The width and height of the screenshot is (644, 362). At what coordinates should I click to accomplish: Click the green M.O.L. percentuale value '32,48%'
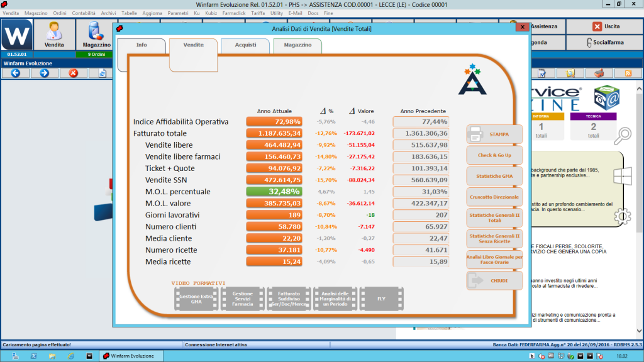click(274, 192)
